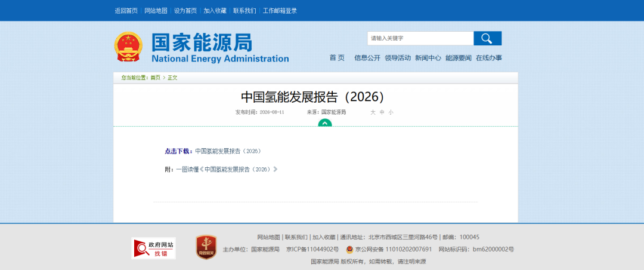This screenshot has height=270, width=644.
Task: Select 设为首页 link
Action: (185, 11)
